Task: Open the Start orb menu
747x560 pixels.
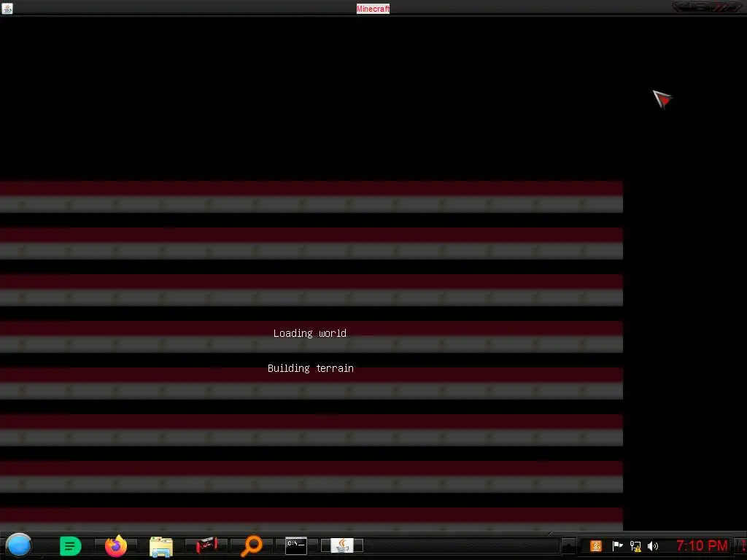Action: tap(18, 545)
